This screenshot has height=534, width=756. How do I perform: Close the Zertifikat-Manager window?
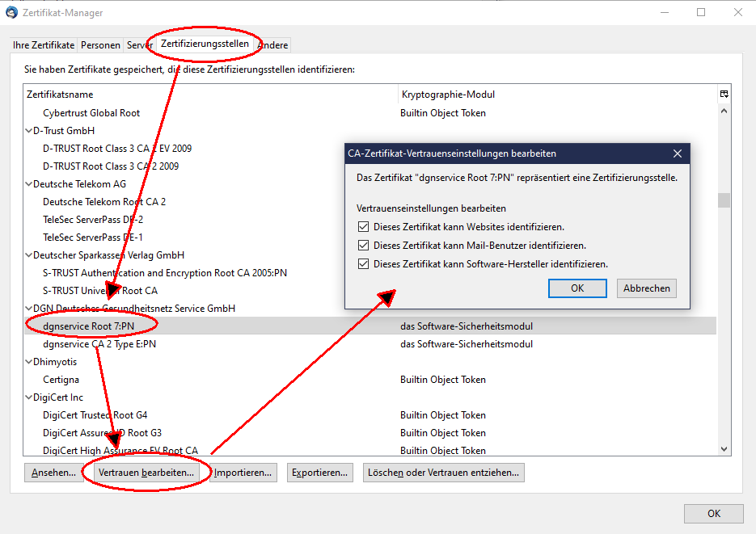pos(737,12)
